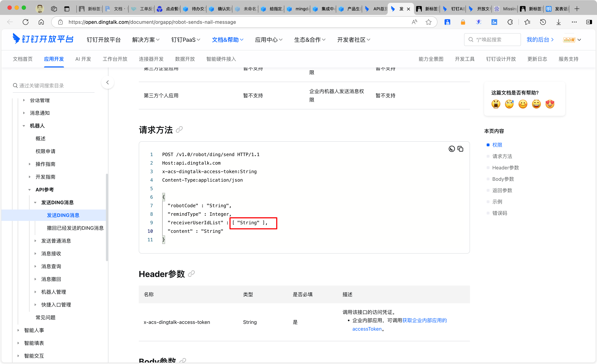Click the copy code icon in code block
Screen dimensions: 597x364
pos(460,149)
